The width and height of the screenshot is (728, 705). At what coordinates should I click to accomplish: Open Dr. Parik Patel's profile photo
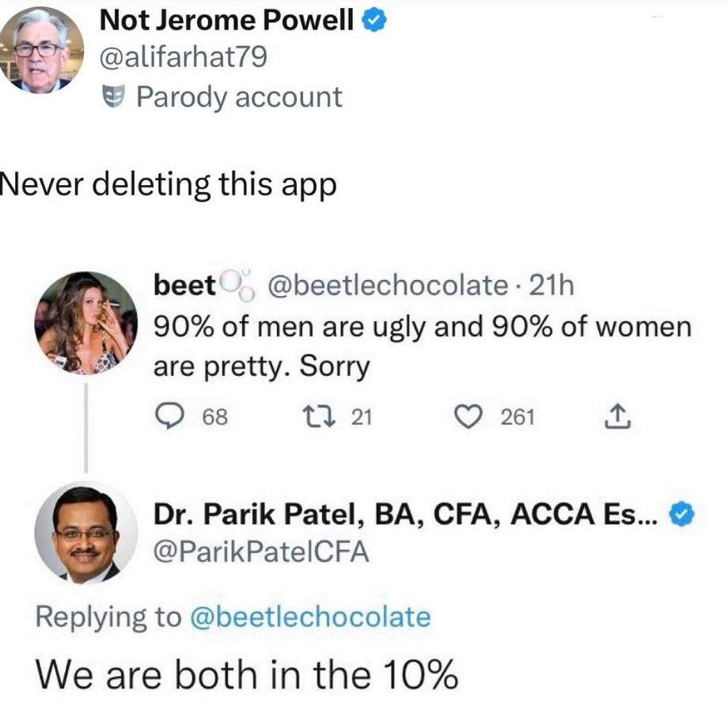click(x=85, y=535)
